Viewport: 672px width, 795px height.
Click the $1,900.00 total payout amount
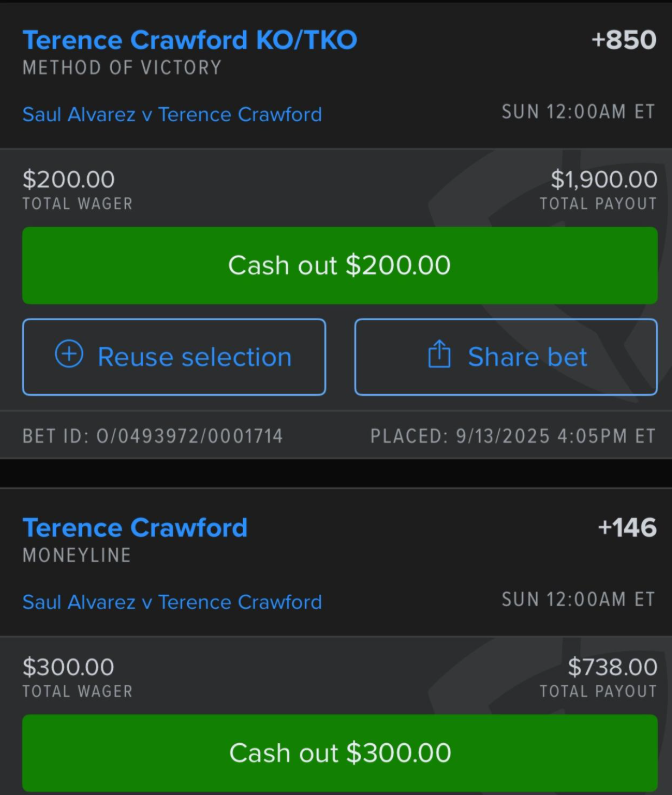pyautogui.click(x=604, y=180)
